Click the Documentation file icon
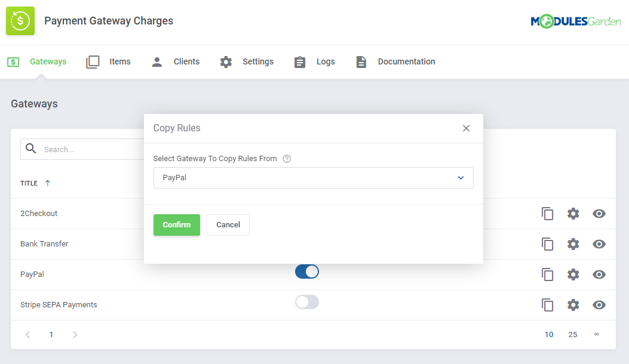Viewport: 629px width, 364px height. [361, 62]
